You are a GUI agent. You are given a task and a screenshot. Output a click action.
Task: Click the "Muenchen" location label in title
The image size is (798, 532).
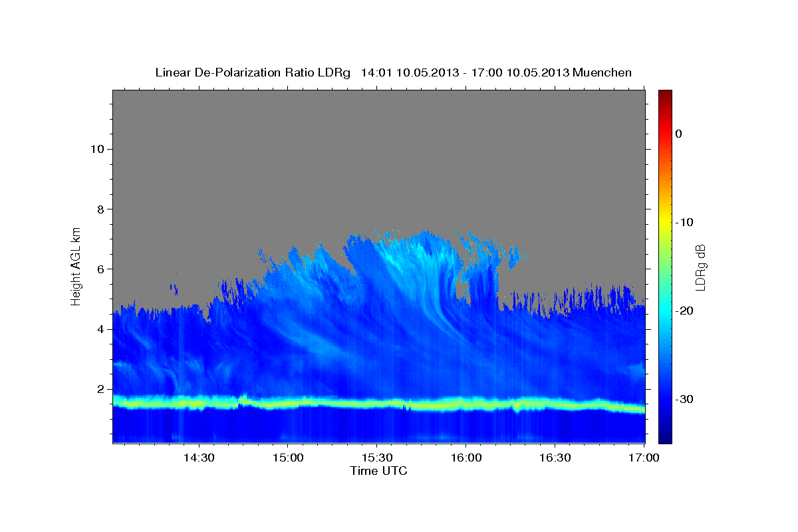pos(602,72)
